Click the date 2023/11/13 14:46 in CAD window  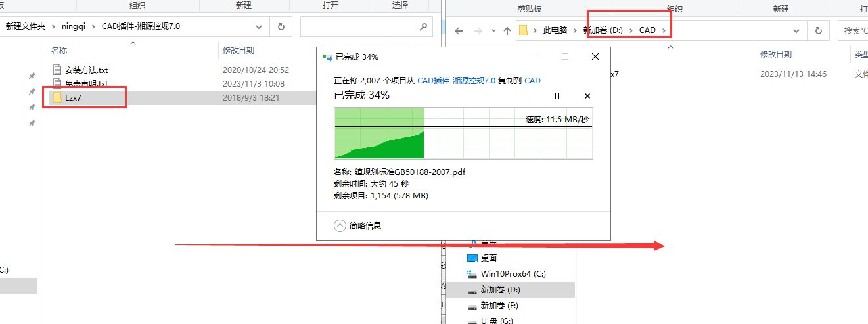point(793,74)
